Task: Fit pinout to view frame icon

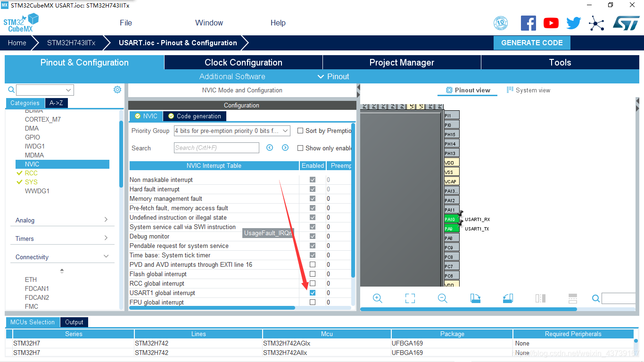Action: [410, 298]
